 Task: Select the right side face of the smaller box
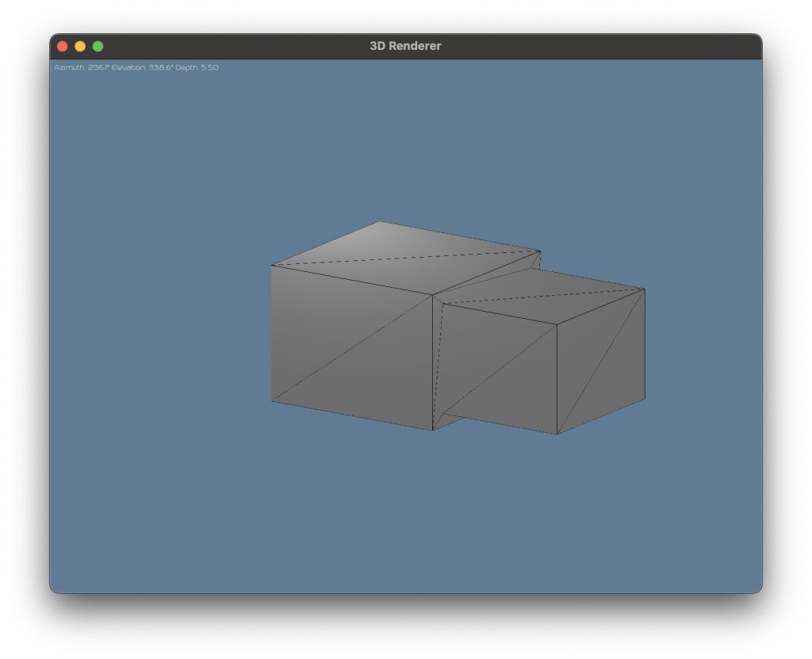click(x=603, y=361)
